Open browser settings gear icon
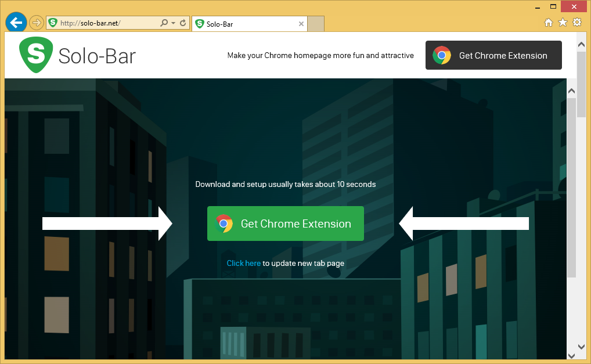The width and height of the screenshot is (591, 364). [x=577, y=22]
